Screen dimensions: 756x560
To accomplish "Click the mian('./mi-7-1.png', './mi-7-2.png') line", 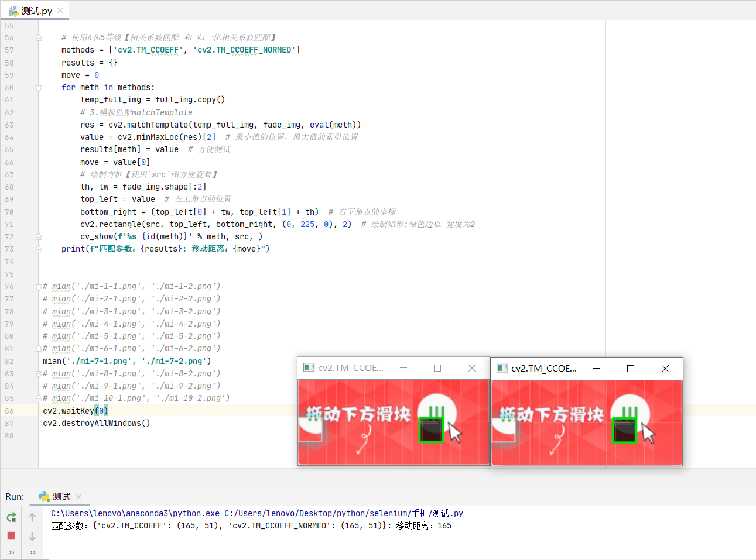I will pos(127,362).
